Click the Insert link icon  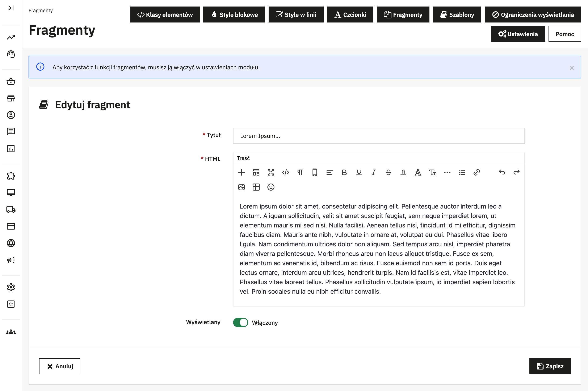(476, 172)
